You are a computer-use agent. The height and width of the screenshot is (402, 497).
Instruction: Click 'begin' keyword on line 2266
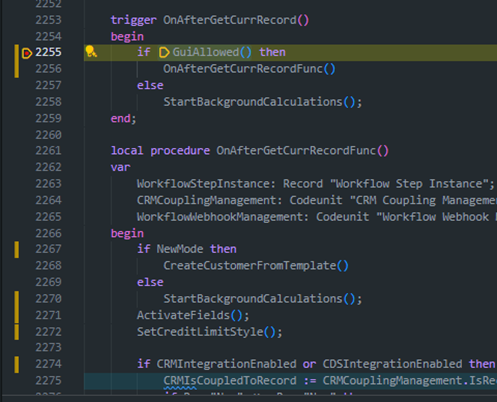[127, 233]
